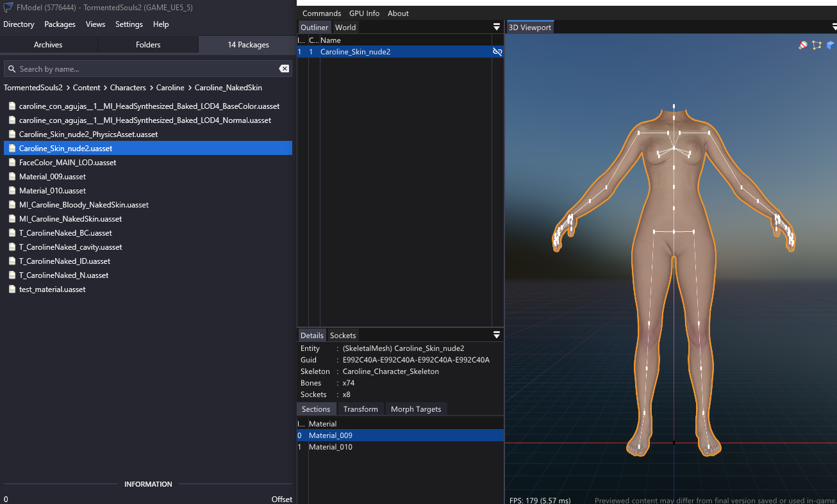The image size is (837, 504).
Task: Go to TormentedSouls2 in the breadcrumb path
Action: click(33, 88)
